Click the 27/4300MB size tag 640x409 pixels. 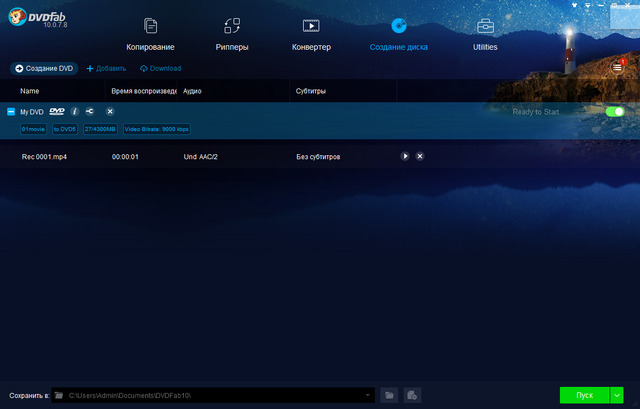point(100,129)
